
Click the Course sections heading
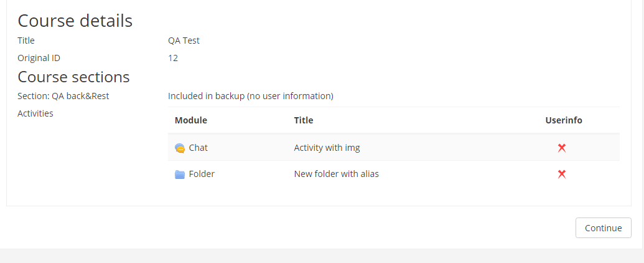pos(73,77)
